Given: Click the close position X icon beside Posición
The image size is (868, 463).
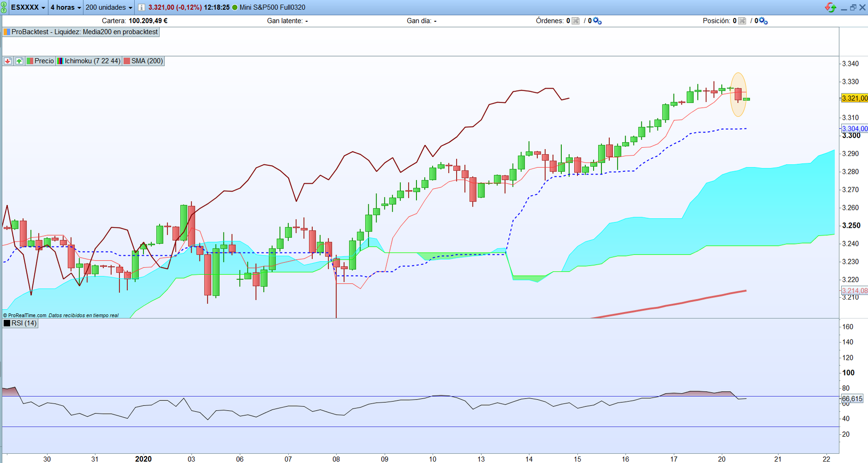Looking at the screenshot, I should coord(742,21).
